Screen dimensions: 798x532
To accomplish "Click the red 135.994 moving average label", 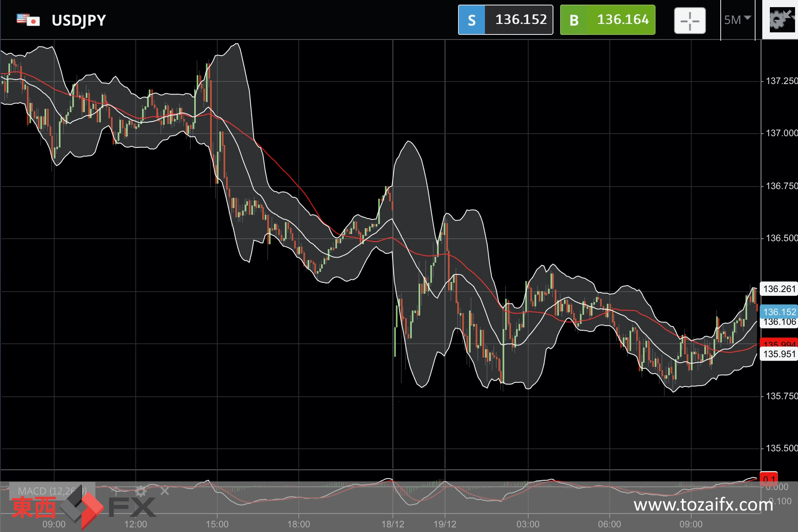I will 779,342.
